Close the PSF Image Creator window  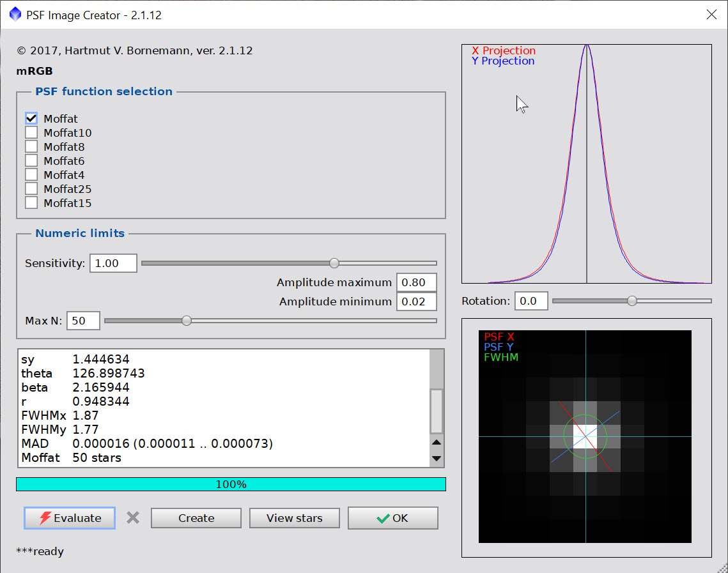click(x=711, y=15)
